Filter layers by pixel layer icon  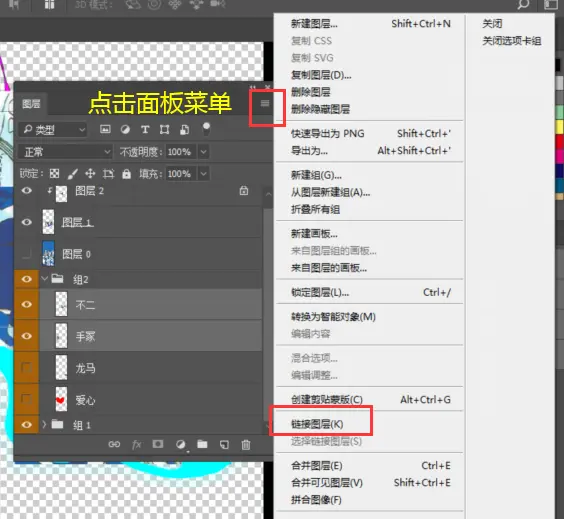tap(105, 129)
